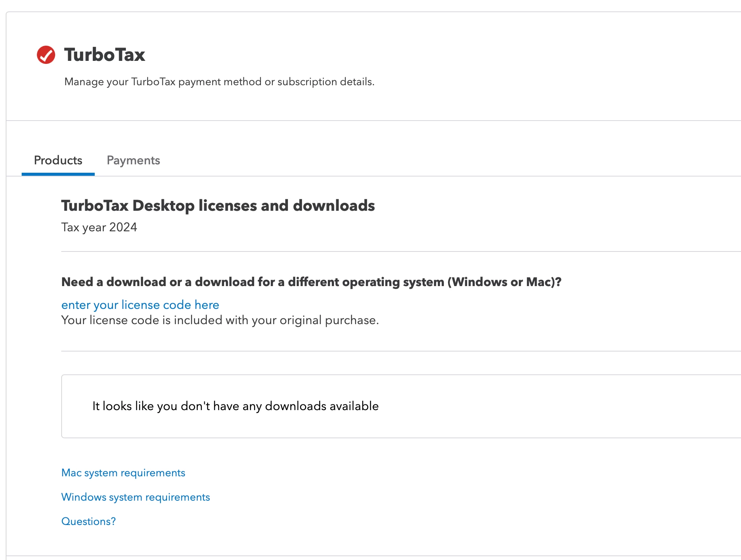
Task: Click the license code included note
Action: (220, 320)
